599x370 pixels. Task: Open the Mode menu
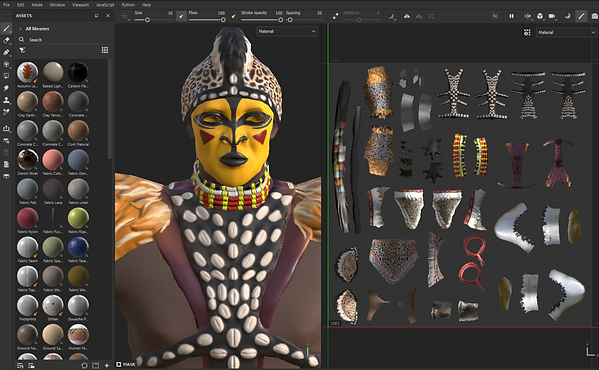coord(37,5)
